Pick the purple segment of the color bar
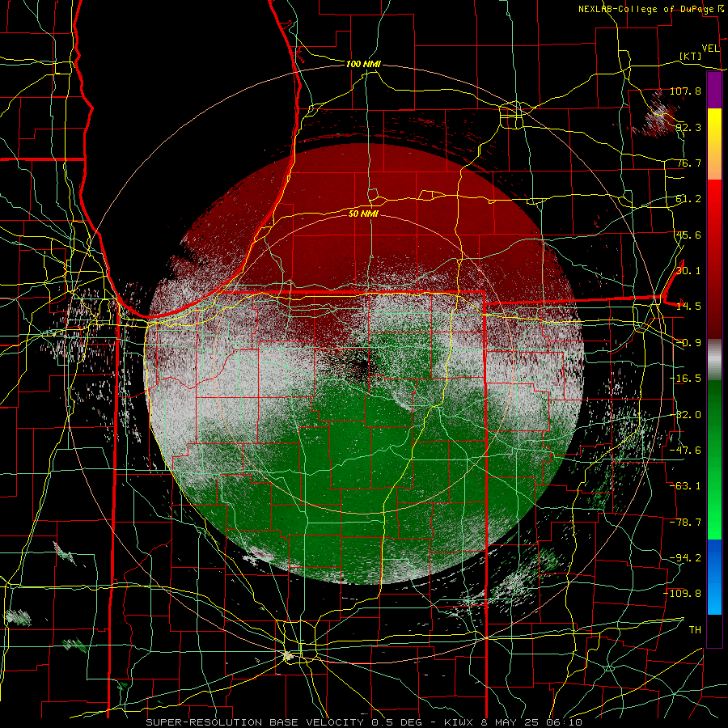728x728 pixels. [x=714, y=90]
